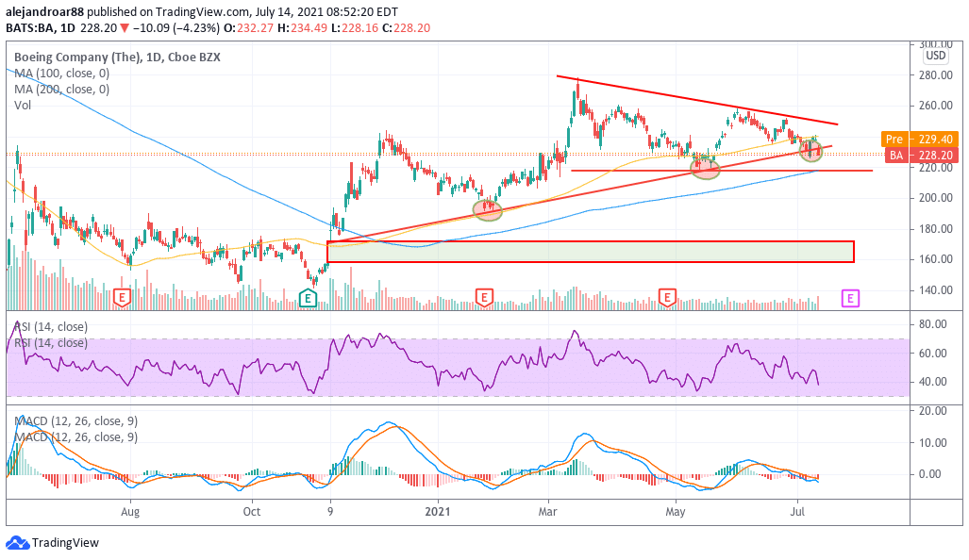Click the TradingView cloud logo icon
969x560 pixels.
(17, 543)
